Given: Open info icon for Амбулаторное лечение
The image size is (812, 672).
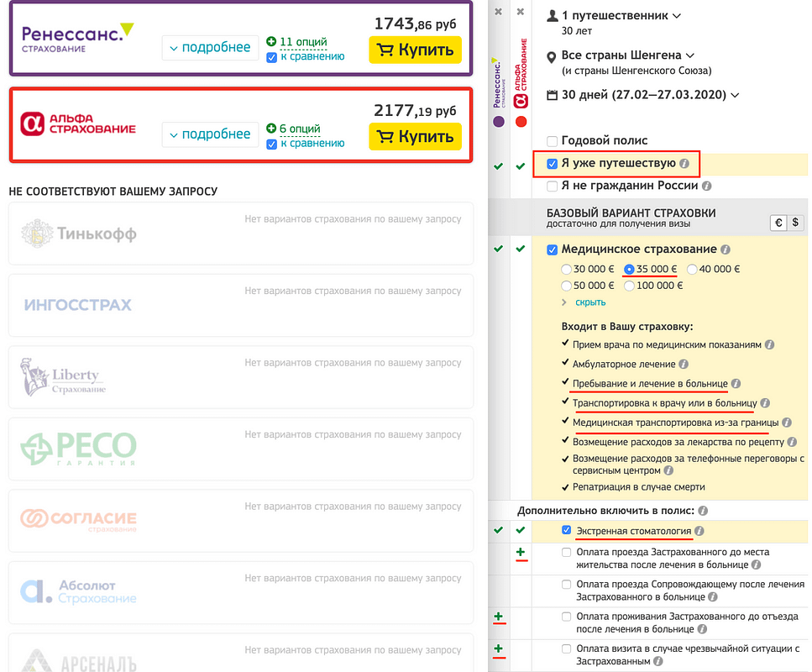Looking at the screenshot, I should tap(683, 365).
